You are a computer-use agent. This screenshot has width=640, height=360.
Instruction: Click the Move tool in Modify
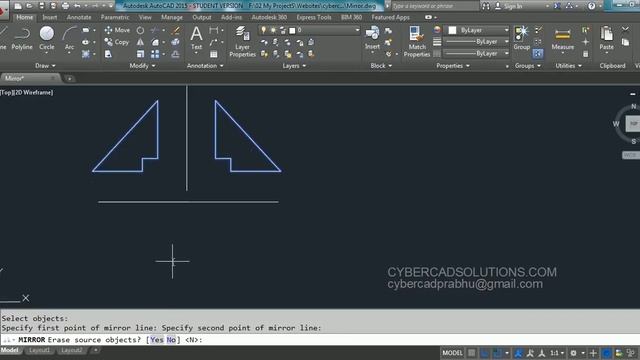pos(117,30)
